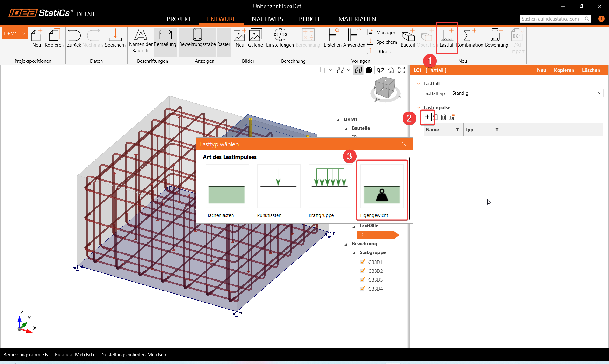Open the Galerie pictures icon

pos(255,35)
